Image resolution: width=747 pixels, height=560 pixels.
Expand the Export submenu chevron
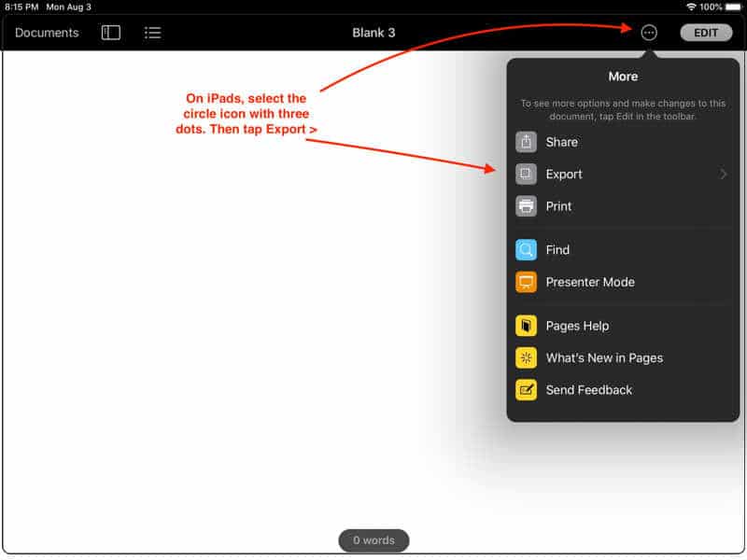pyautogui.click(x=723, y=174)
